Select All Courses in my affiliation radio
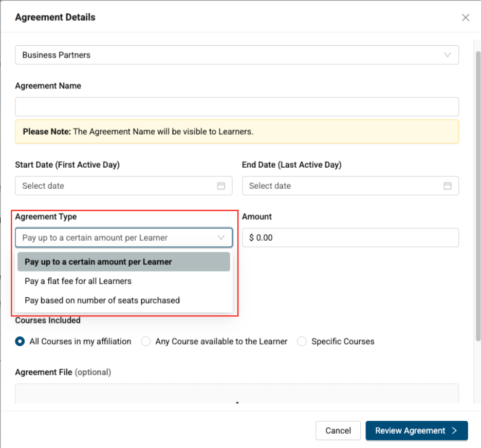The width and height of the screenshot is (481, 448). 20,342
